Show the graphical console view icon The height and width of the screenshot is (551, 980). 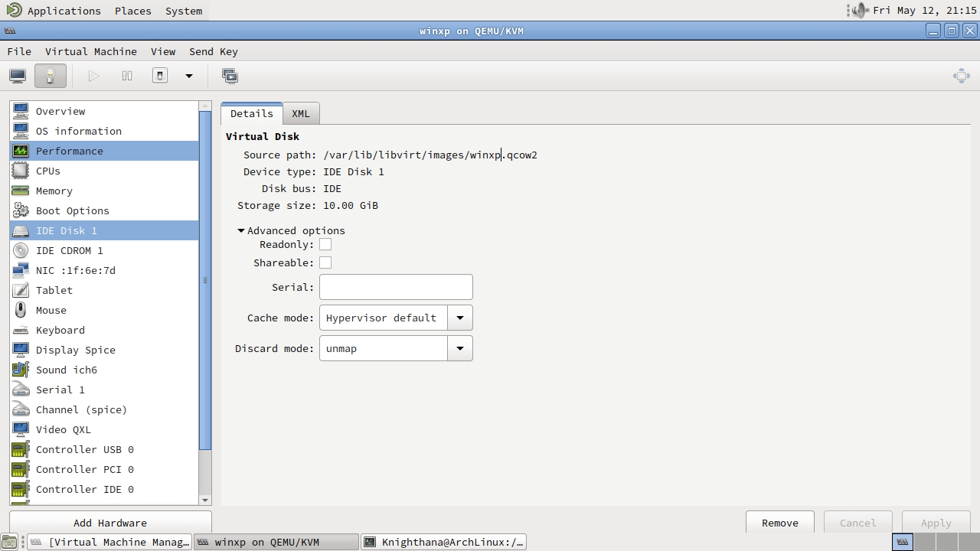18,76
